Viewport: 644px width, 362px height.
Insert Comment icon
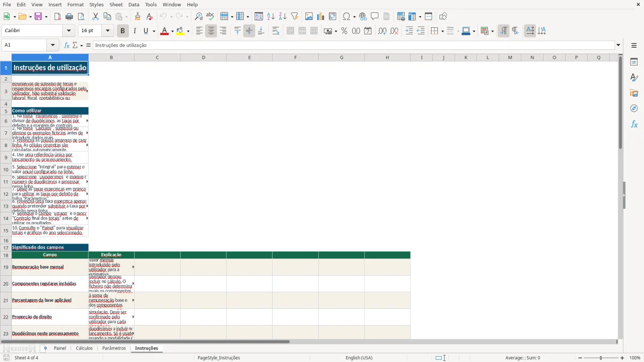(375, 17)
